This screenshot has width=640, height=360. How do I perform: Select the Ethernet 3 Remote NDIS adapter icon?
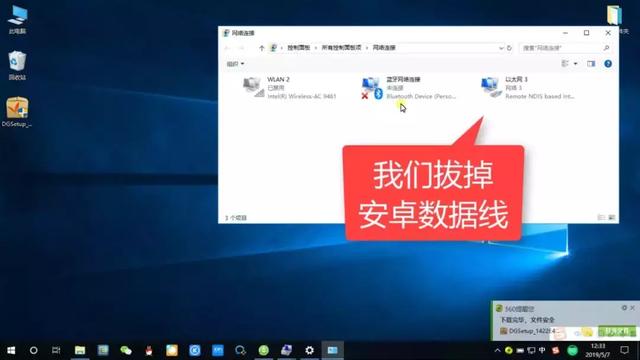[x=491, y=87]
